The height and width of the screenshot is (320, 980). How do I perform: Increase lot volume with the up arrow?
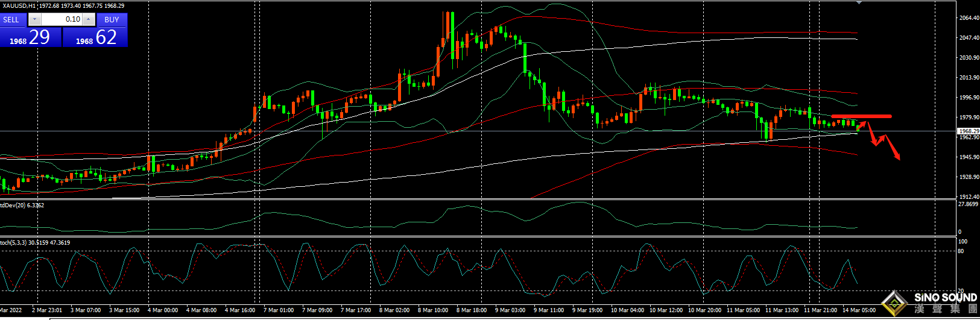[x=89, y=19]
